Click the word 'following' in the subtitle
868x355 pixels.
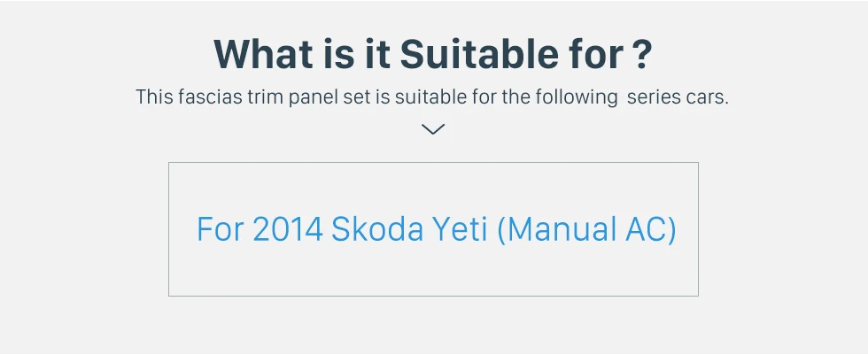(x=577, y=97)
